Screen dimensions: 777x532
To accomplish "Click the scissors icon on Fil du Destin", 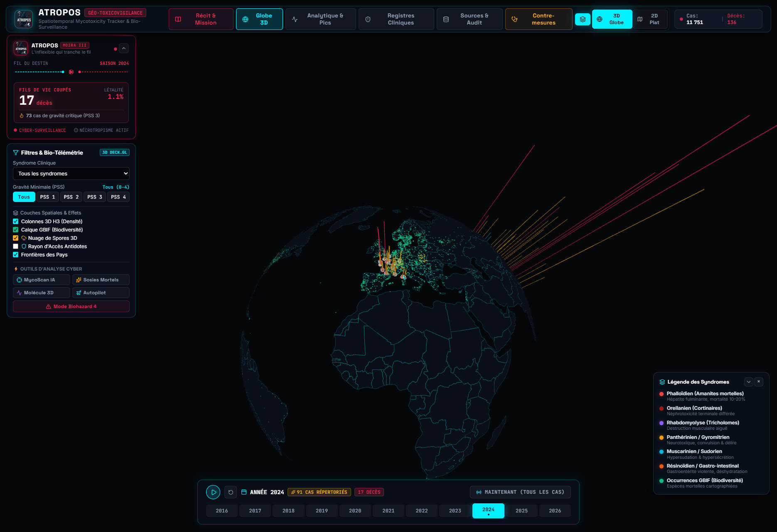I will [71, 72].
